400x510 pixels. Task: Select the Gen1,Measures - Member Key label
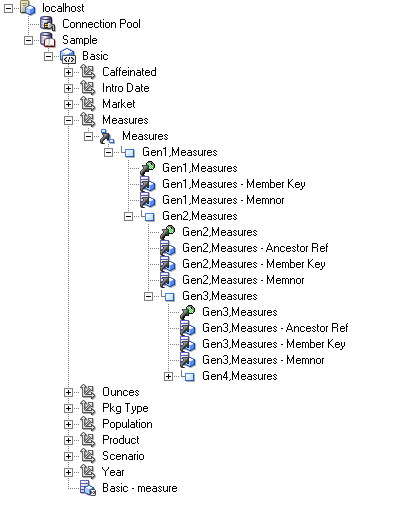pyautogui.click(x=234, y=184)
